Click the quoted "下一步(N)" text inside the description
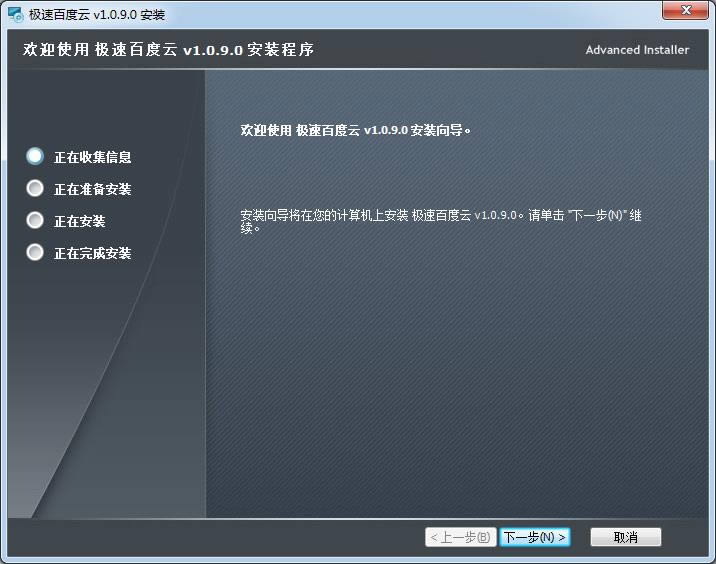716x564 pixels. pyautogui.click(x=597, y=215)
